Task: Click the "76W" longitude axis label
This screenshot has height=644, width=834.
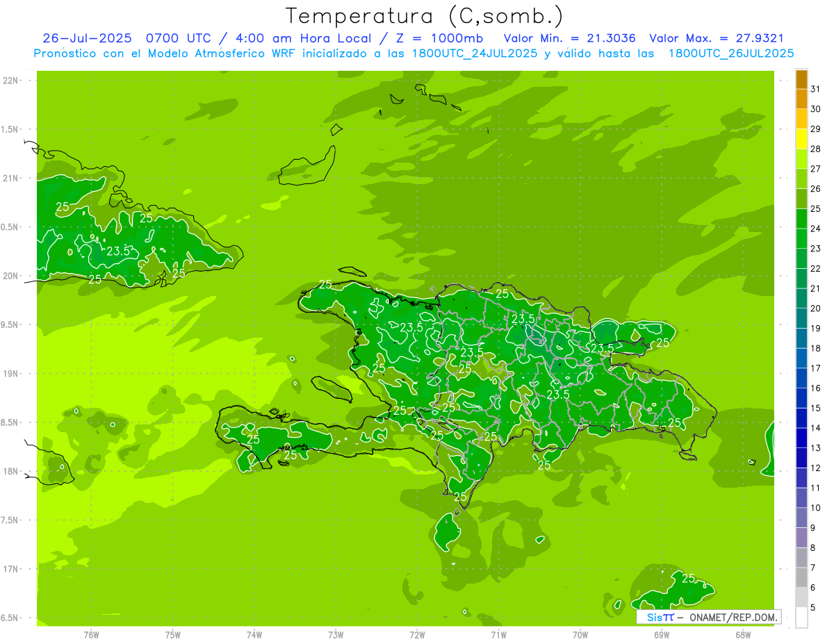Action: [91, 635]
